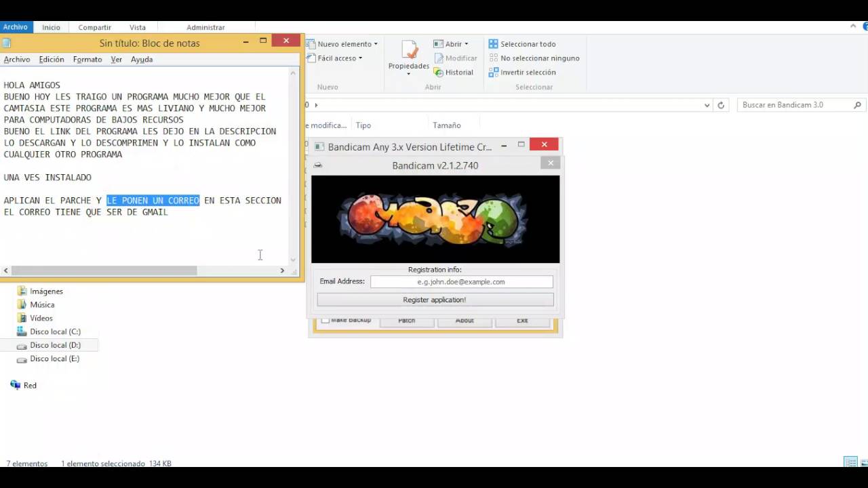Click Notepad vertical scroll up arrow

pos(294,73)
